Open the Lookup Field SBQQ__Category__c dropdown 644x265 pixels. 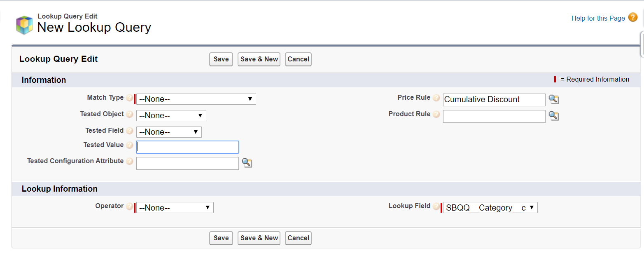[490, 208]
